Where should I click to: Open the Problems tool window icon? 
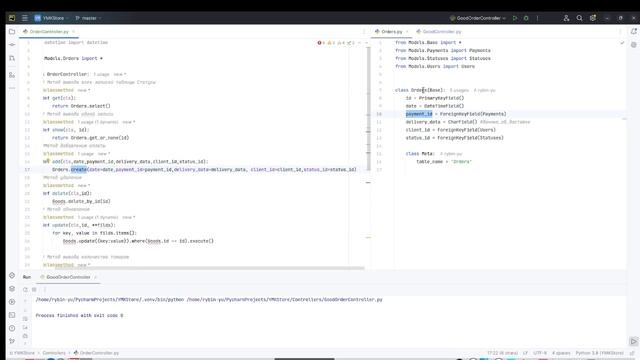pos(12,328)
